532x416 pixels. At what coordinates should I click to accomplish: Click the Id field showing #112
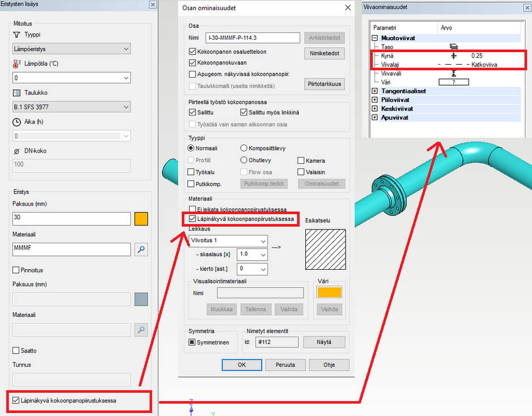(277, 342)
